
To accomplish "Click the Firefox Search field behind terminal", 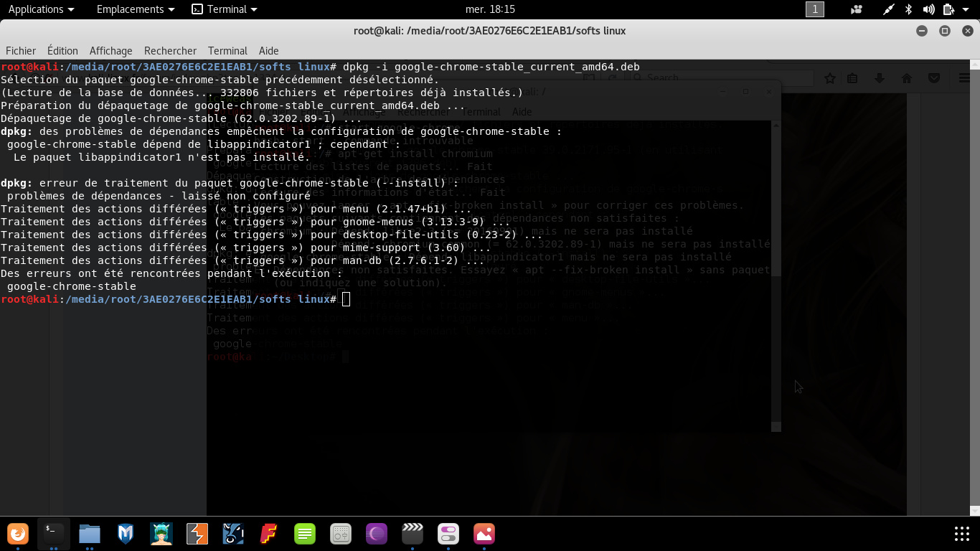I will (x=722, y=78).
